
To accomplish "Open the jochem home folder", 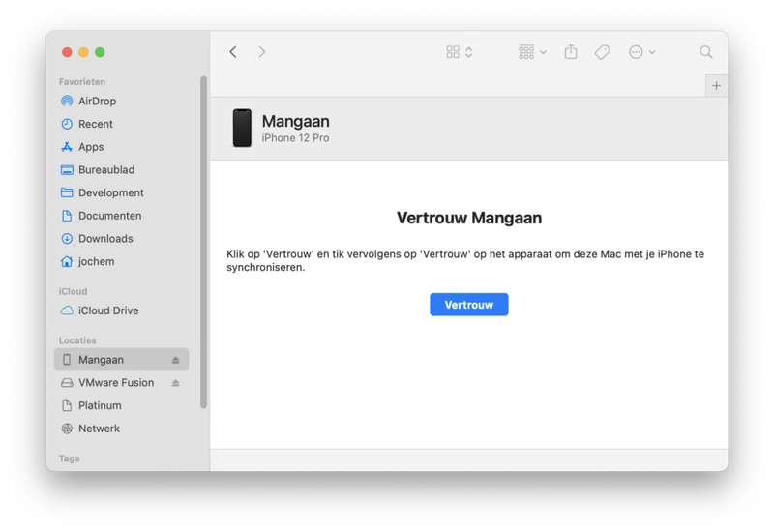I will coord(121,261).
